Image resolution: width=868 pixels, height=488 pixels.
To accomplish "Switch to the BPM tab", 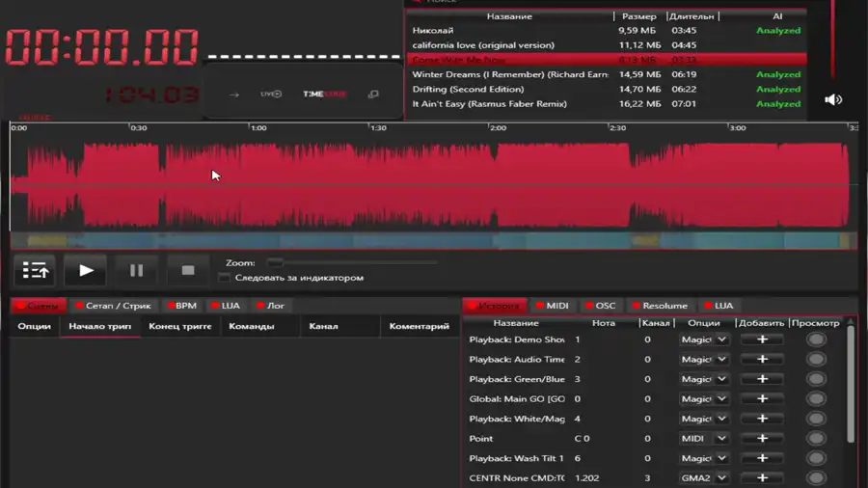I will 179,306.
